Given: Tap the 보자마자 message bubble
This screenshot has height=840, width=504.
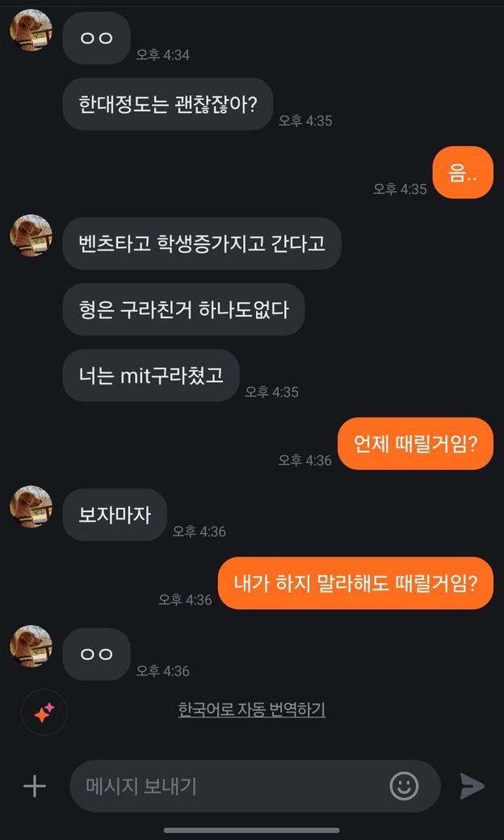Looking at the screenshot, I should [115, 514].
